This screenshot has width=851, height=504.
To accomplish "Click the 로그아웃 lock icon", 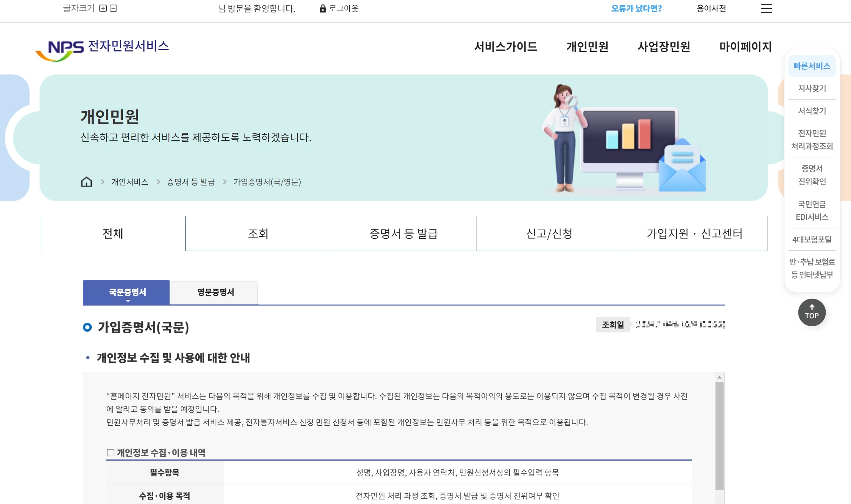I will pyautogui.click(x=322, y=8).
